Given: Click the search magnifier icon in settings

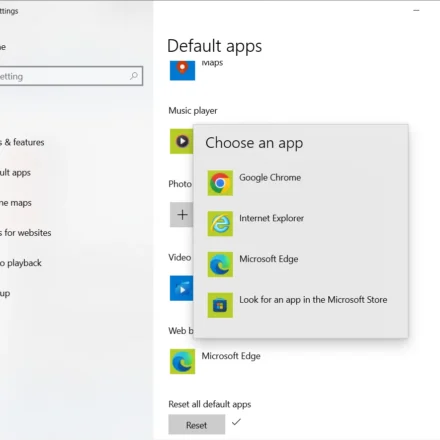Looking at the screenshot, I should pos(134,76).
